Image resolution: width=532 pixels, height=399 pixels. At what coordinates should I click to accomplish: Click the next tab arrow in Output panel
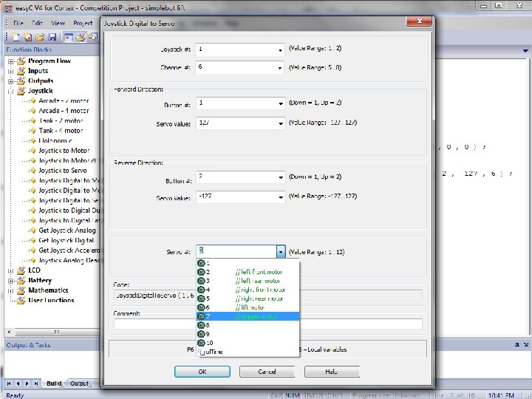tap(27, 383)
